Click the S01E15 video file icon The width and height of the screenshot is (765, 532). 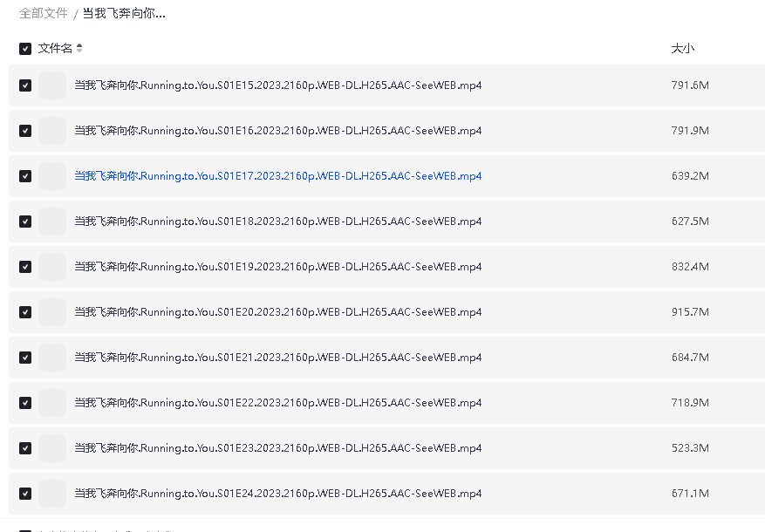pos(52,85)
